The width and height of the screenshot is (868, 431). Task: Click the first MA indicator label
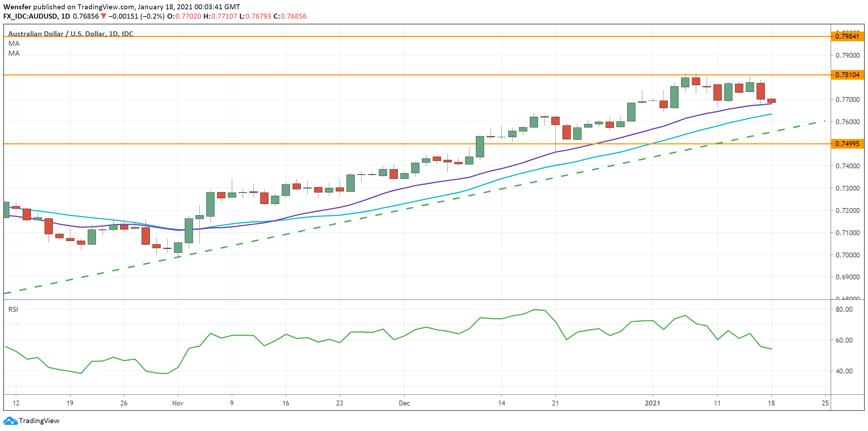coord(14,43)
